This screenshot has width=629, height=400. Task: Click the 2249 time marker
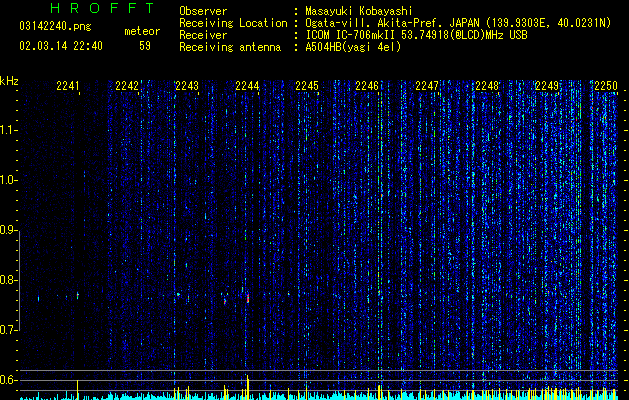pos(547,86)
